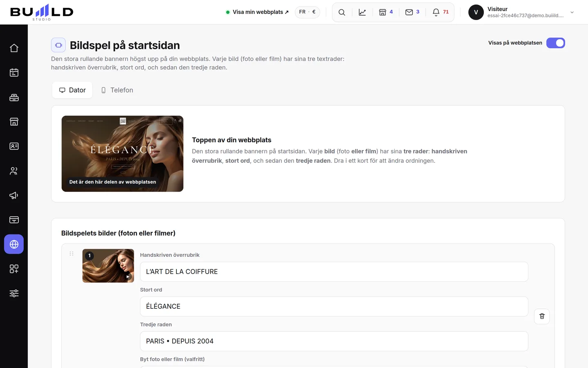Viewport: 588px width, 368px height.
Task: Open the users team sidebar icon
Action: [x=14, y=171]
